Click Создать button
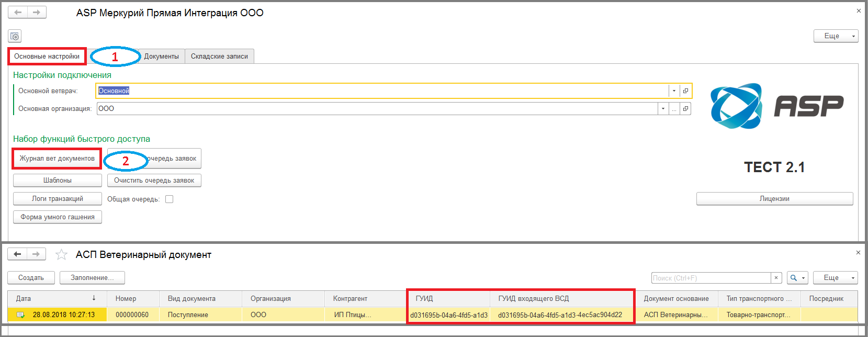 click(31, 277)
